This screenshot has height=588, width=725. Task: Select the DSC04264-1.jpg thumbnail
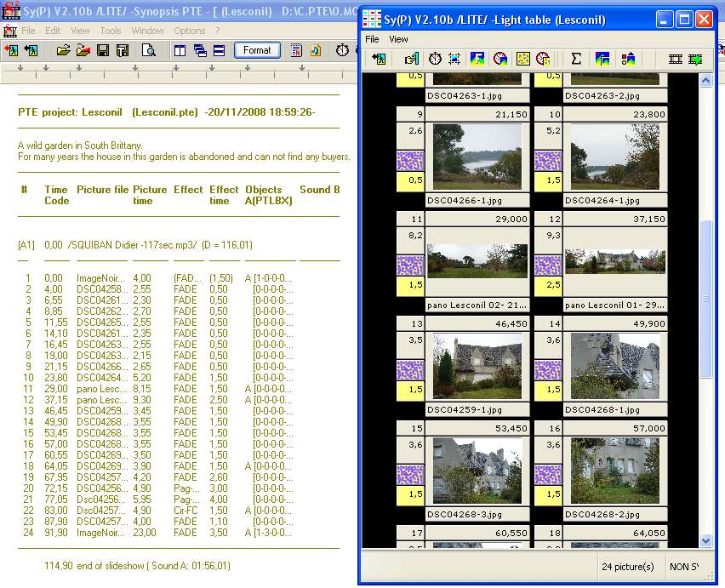point(615,157)
